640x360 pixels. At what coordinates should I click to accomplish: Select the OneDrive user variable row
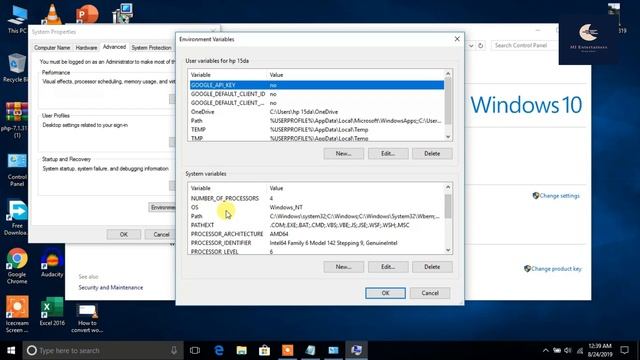[317, 112]
